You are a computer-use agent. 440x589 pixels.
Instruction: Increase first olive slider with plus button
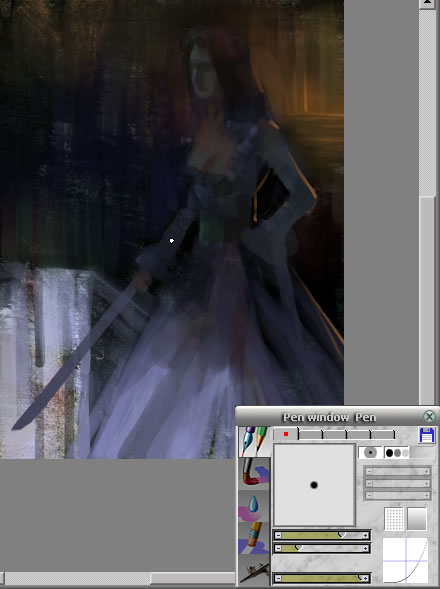365,536
